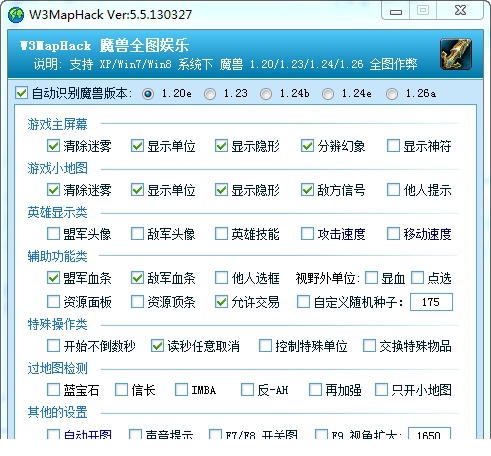Click the golden sword emblem icon
This screenshot has width=491, height=456.
coord(456,54)
